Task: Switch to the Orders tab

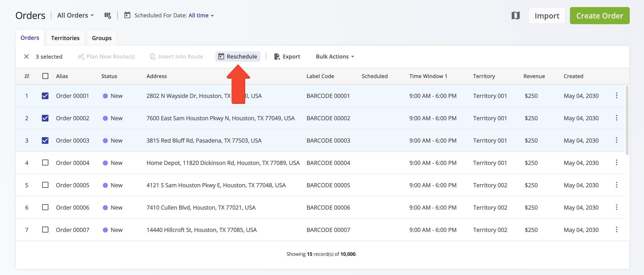Action: (30, 38)
